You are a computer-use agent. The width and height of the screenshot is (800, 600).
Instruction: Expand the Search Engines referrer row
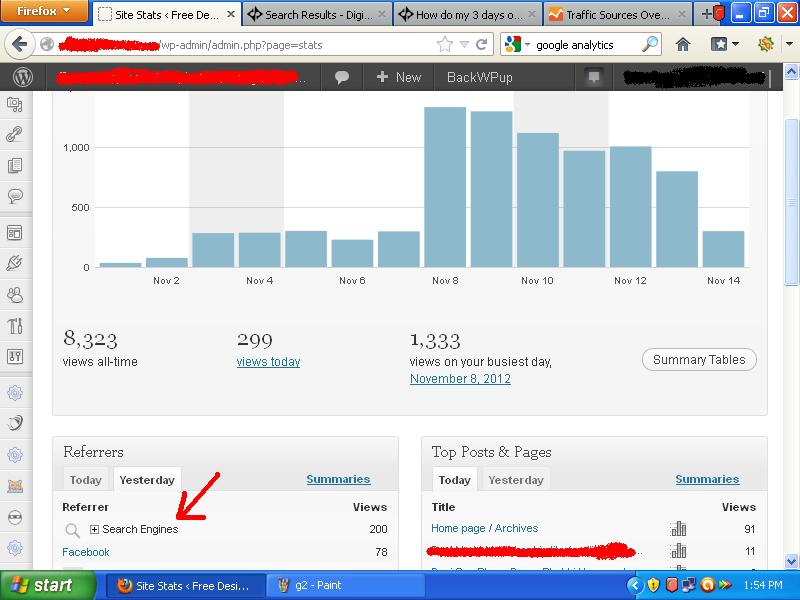(x=95, y=529)
